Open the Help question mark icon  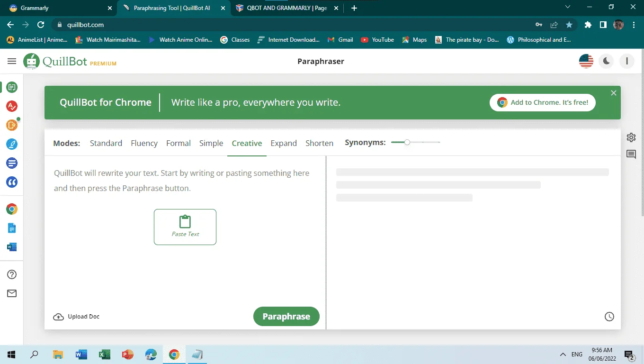coord(12,274)
